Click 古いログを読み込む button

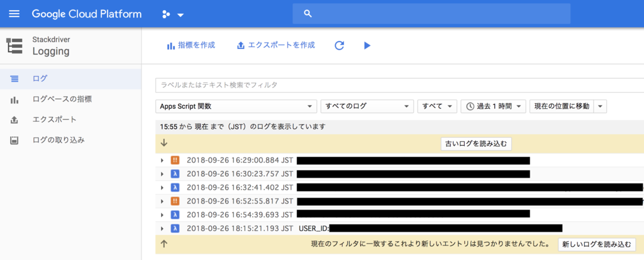click(x=476, y=144)
